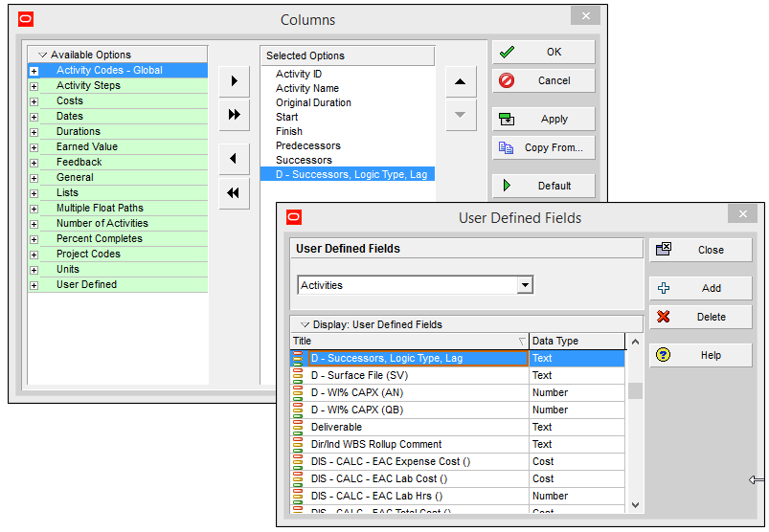Expand the Activity Codes - Global group

pos(34,71)
